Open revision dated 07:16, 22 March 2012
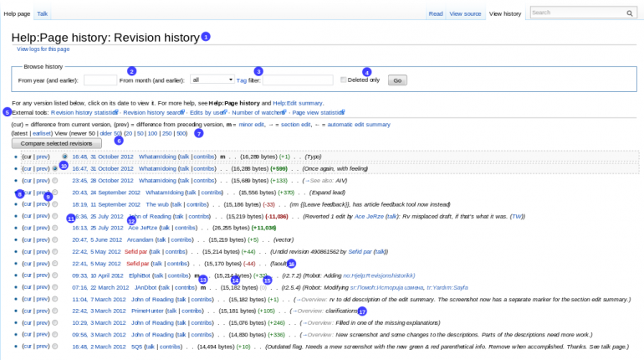 coord(100,287)
